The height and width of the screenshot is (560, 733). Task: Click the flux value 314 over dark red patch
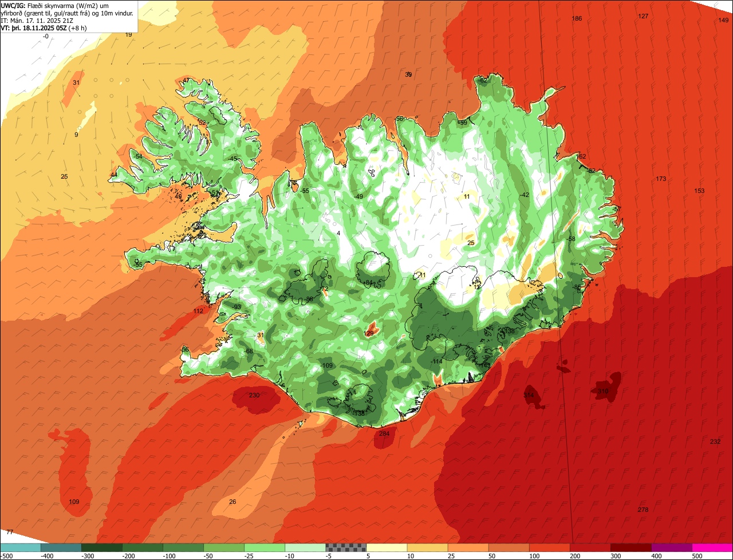(x=529, y=395)
